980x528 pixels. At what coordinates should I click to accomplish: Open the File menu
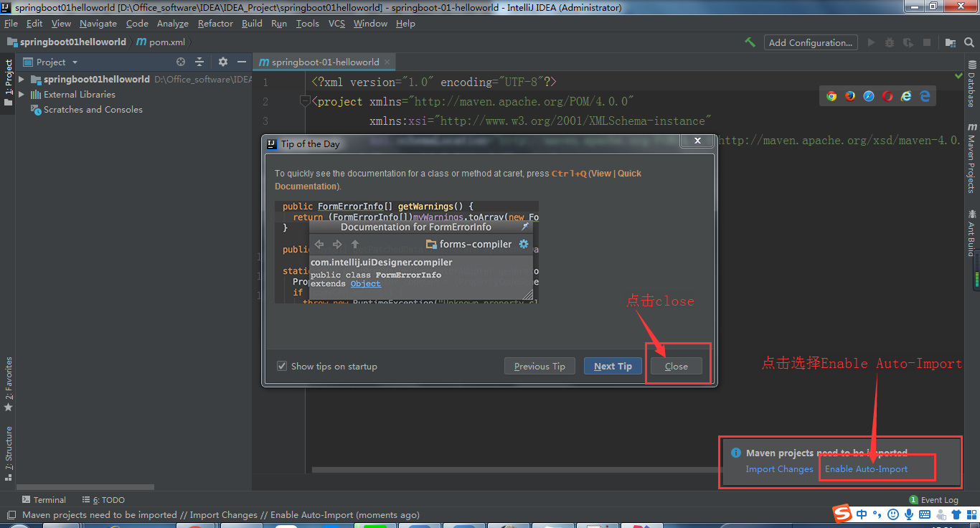(11, 23)
